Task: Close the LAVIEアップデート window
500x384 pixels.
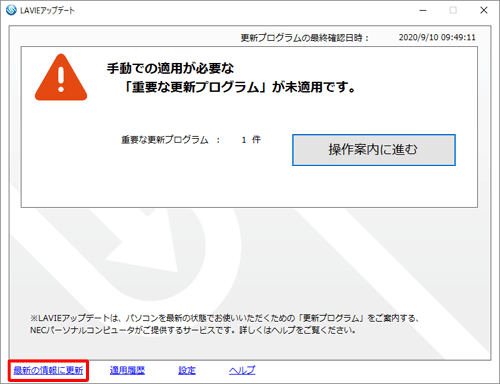Action: 484,10
